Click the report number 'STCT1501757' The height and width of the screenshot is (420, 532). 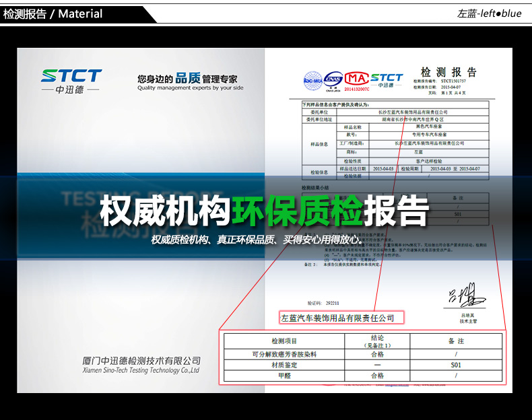pyautogui.click(x=453, y=81)
